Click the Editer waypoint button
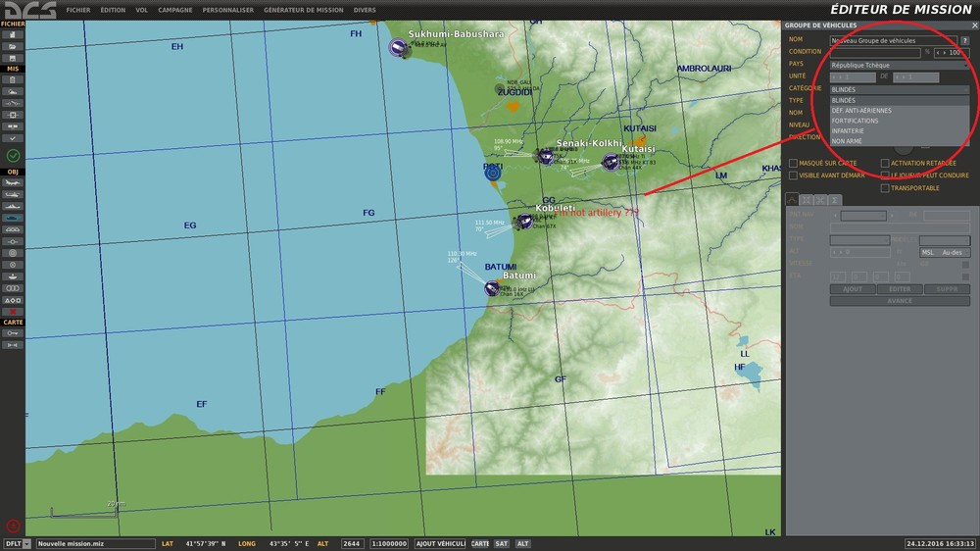 pos(900,289)
